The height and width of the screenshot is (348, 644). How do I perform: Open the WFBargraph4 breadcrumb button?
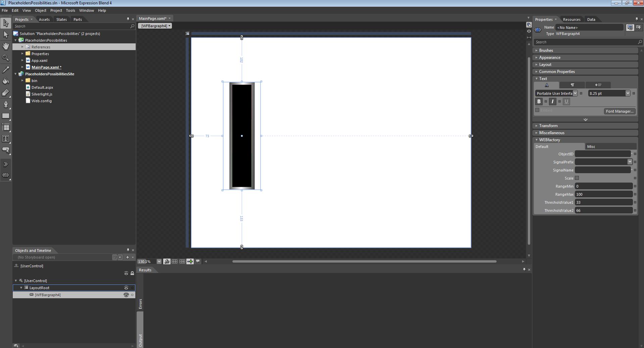coord(155,26)
